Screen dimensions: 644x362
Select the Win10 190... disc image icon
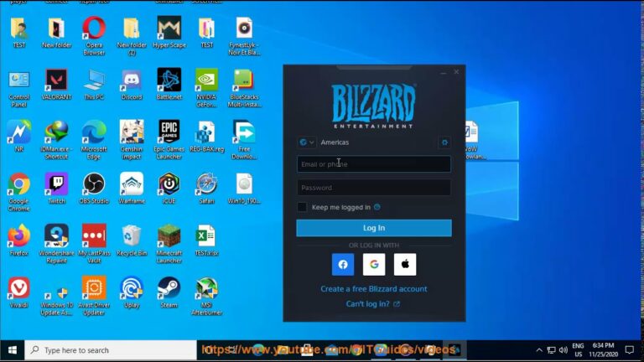(244, 189)
